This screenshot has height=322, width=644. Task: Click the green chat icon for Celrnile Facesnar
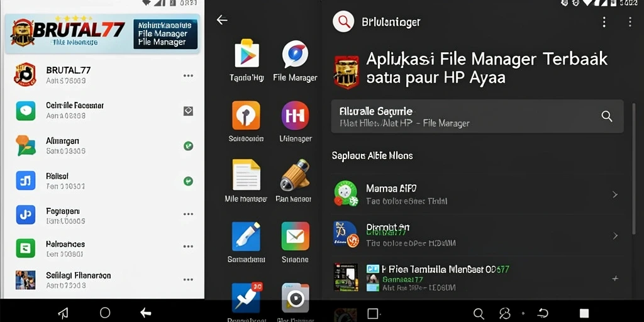click(x=25, y=111)
